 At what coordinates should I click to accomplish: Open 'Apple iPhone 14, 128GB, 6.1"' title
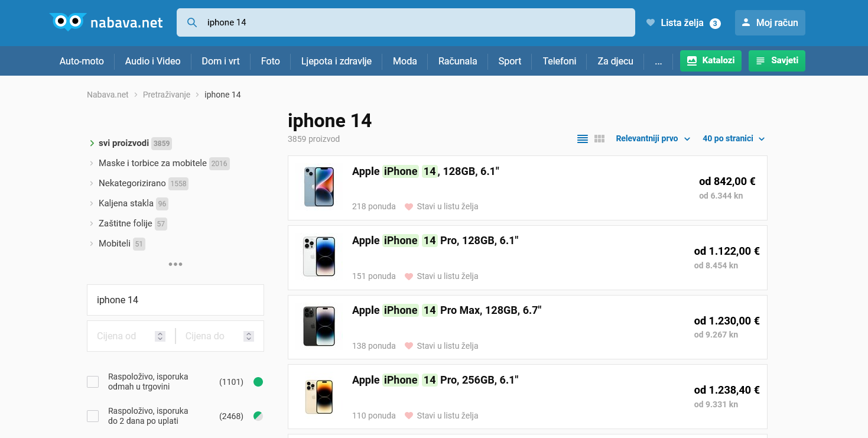coord(425,171)
